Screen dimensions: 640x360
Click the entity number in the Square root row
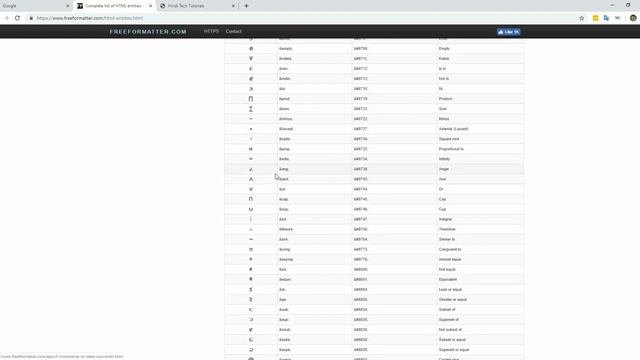point(361,139)
